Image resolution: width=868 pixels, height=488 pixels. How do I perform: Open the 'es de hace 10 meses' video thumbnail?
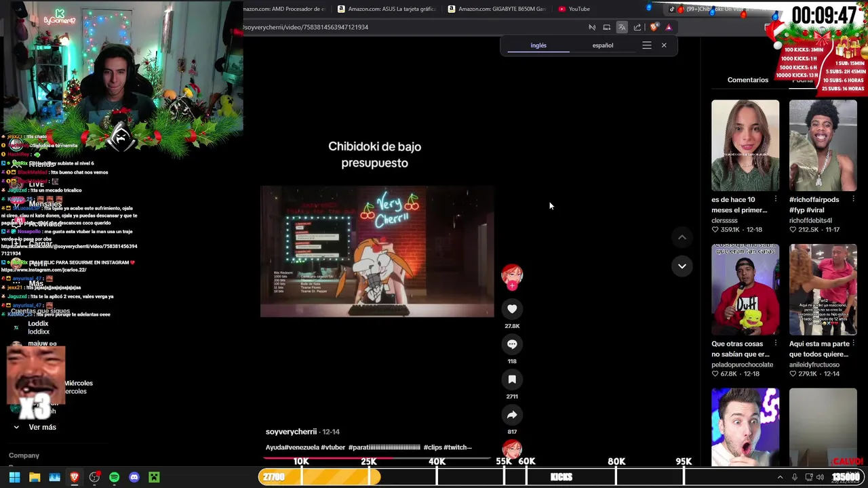pyautogui.click(x=745, y=146)
